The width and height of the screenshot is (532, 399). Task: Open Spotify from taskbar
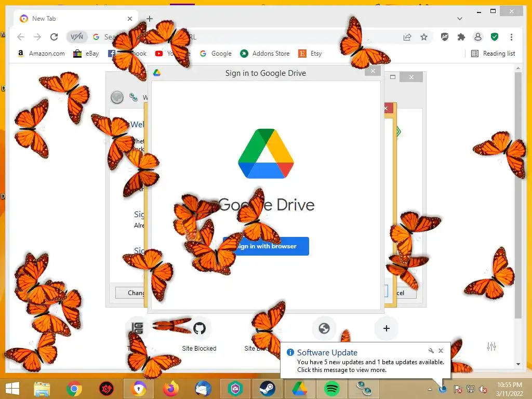click(x=331, y=389)
